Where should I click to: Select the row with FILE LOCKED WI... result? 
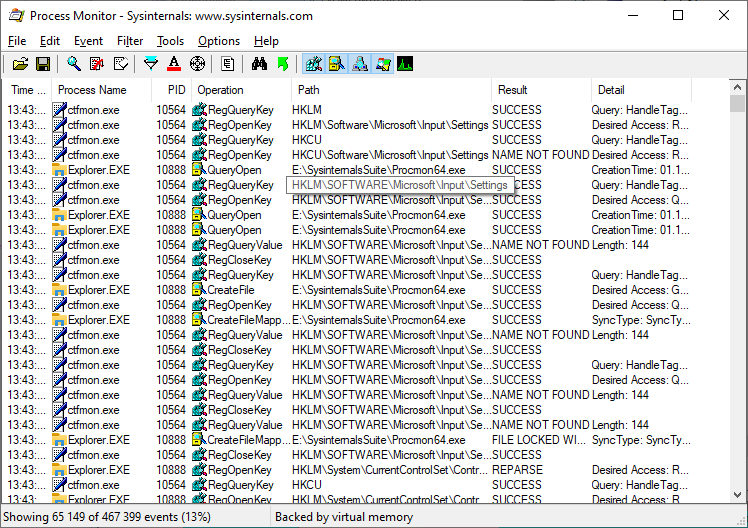348,440
